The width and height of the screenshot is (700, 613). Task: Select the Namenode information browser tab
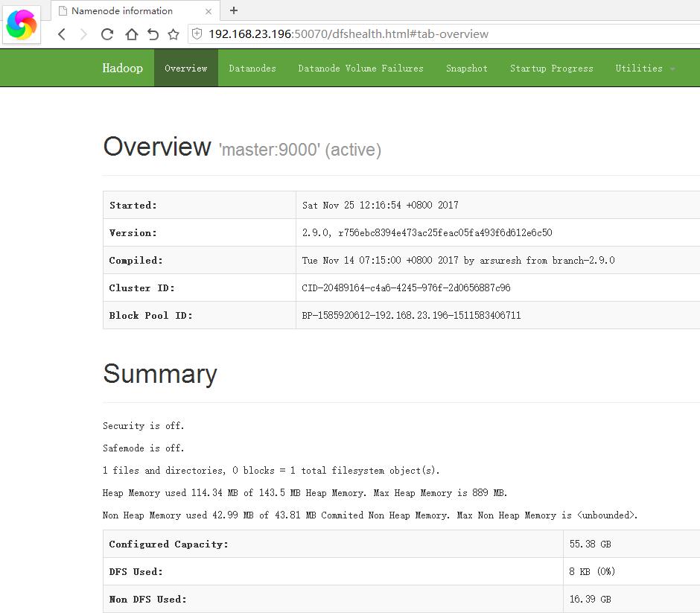pyautogui.click(x=136, y=10)
